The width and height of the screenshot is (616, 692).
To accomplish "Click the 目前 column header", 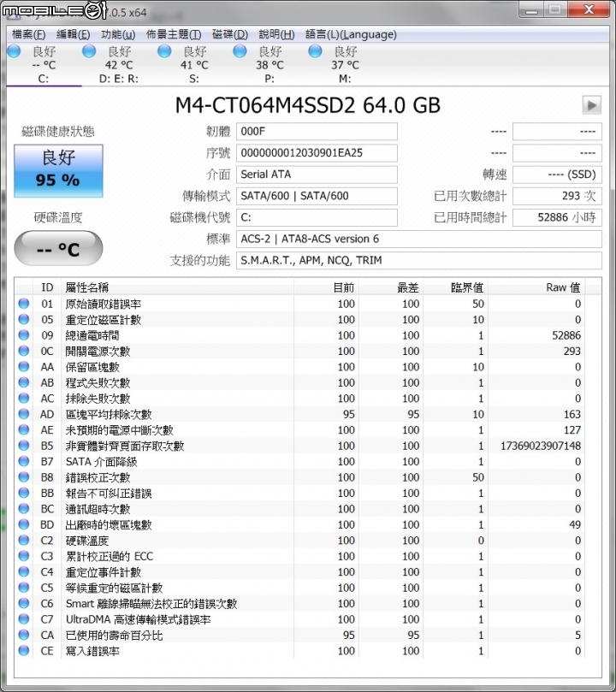I will pos(326,287).
